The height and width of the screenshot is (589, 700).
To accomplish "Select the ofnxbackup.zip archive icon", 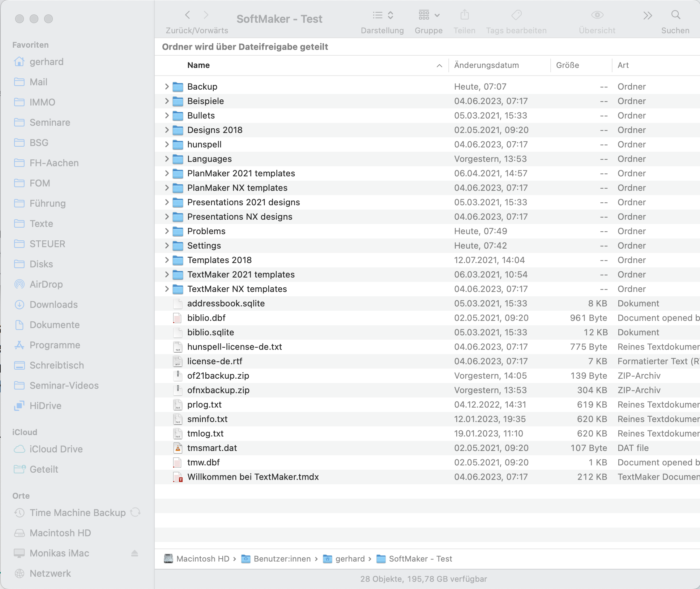I will (178, 390).
